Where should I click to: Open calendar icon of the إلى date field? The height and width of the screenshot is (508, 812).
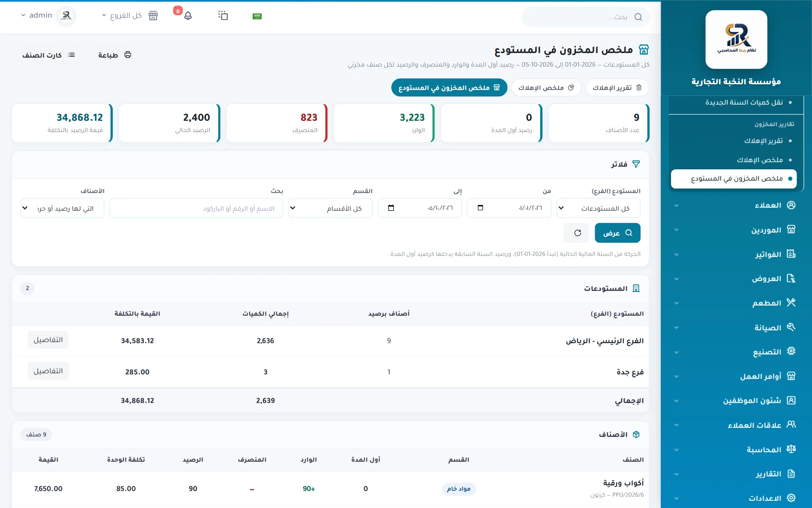coord(391,208)
